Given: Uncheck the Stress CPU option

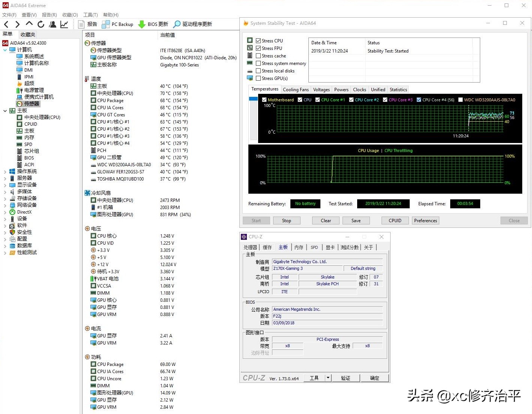Looking at the screenshot, I should 258,41.
